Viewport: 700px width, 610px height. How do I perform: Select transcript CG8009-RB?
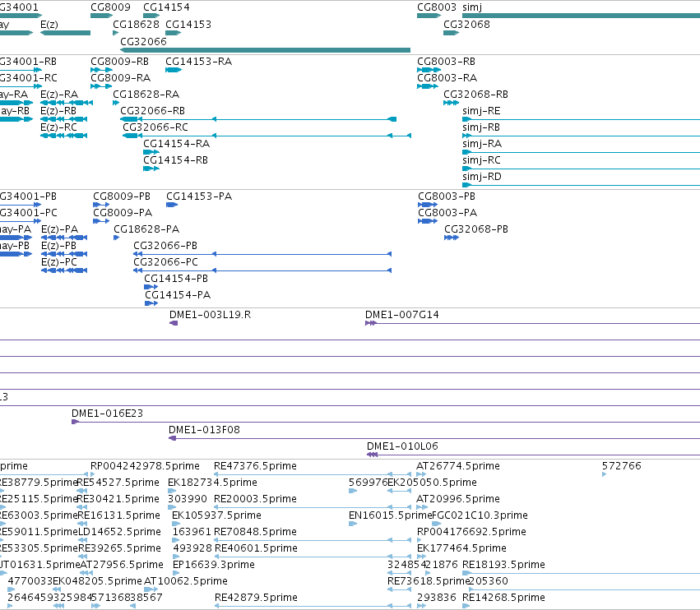(101, 70)
